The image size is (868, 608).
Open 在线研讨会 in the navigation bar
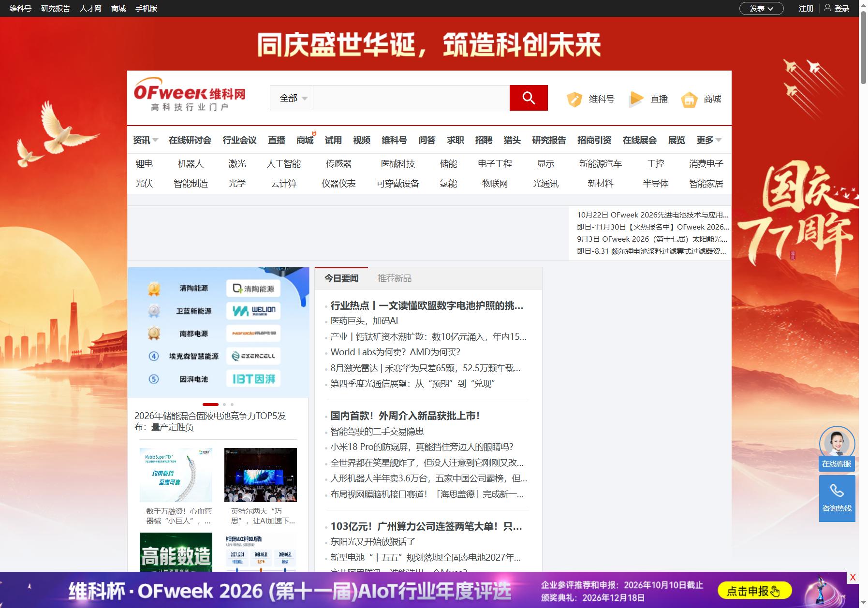click(190, 140)
